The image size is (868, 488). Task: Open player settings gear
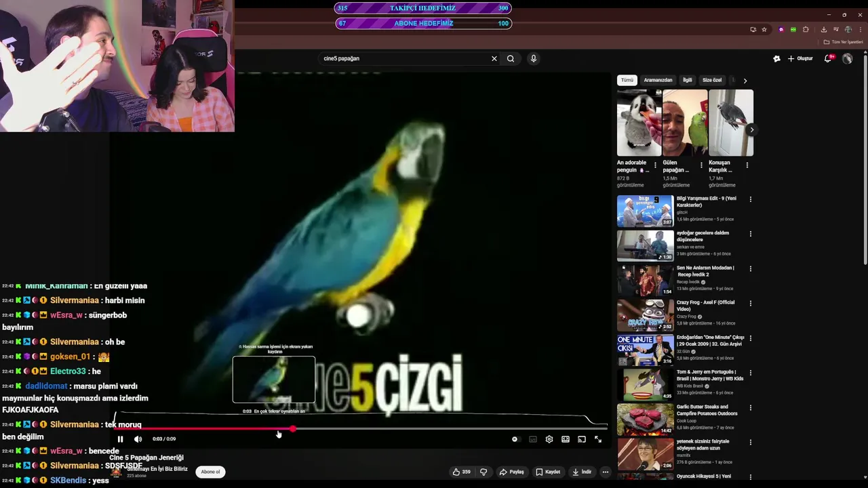[x=549, y=439]
